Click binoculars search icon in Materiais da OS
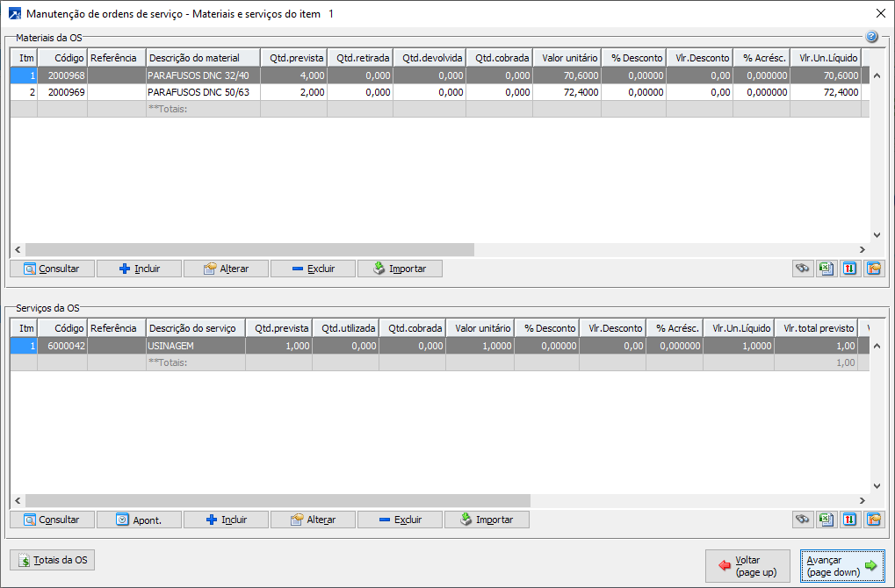The image size is (895, 588). pyautogui.click(x=803, y=269)
